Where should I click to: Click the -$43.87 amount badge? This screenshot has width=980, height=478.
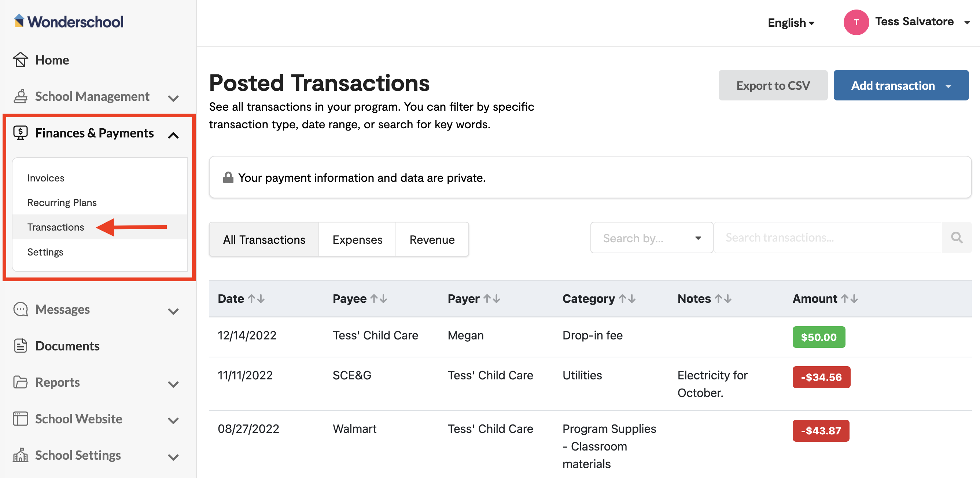[x=821, y=430]
